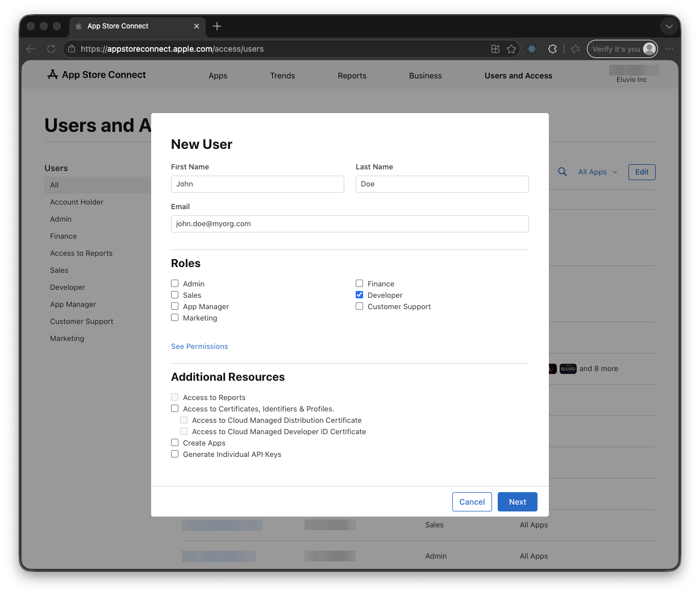
Task: Check the Customer Support role checkbox
Action: (x=360, y=306)
